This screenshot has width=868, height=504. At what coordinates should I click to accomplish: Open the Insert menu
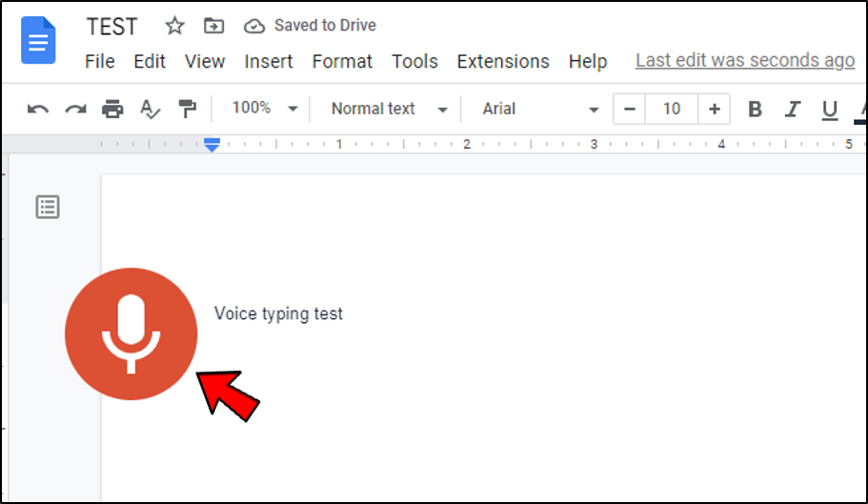(269, 61)
